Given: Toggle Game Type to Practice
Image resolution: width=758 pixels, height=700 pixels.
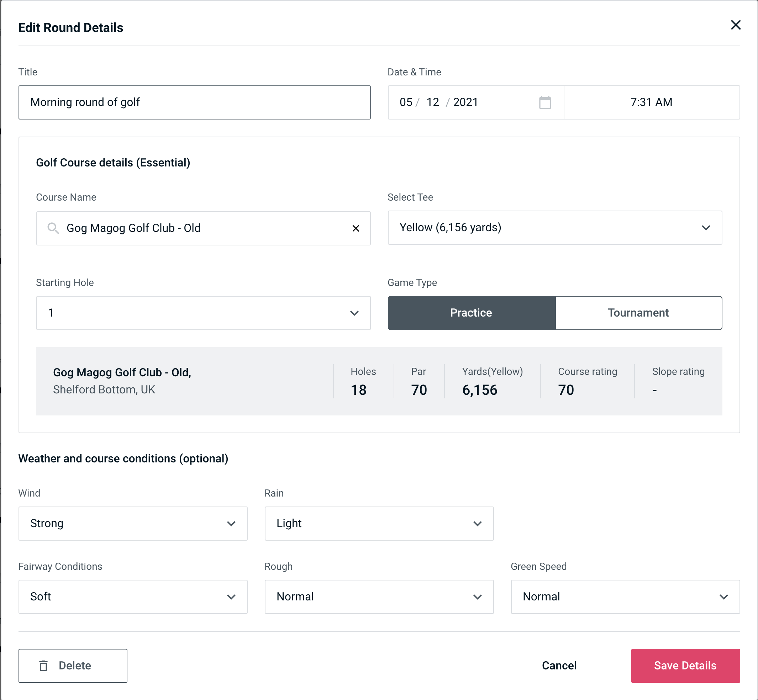Looking at the screenshot, I should [x=471, y=313].
